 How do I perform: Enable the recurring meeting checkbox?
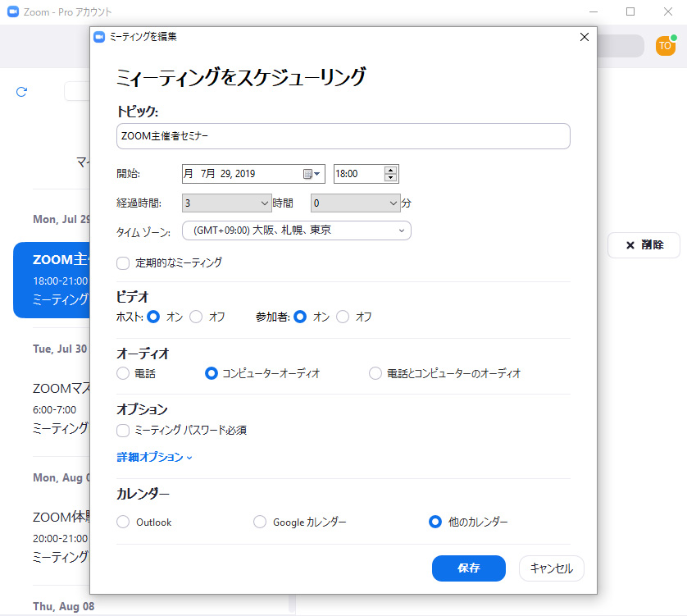tap(123, 263)
